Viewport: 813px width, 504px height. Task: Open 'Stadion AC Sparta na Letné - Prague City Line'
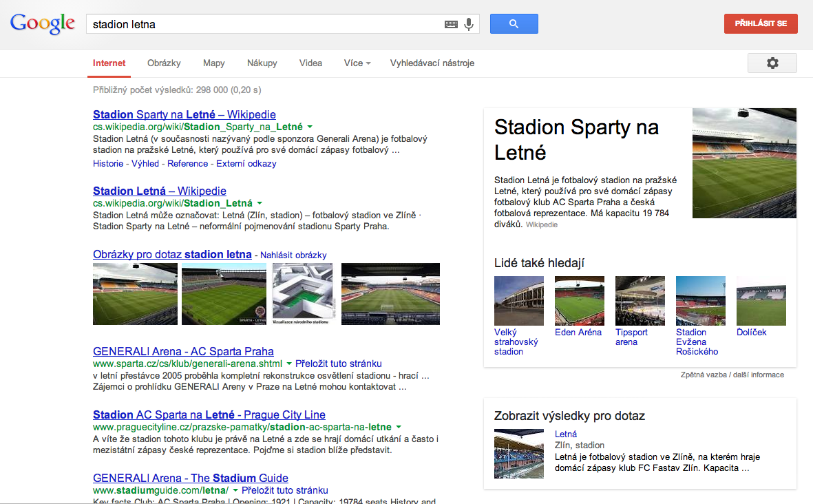point(209,414)
